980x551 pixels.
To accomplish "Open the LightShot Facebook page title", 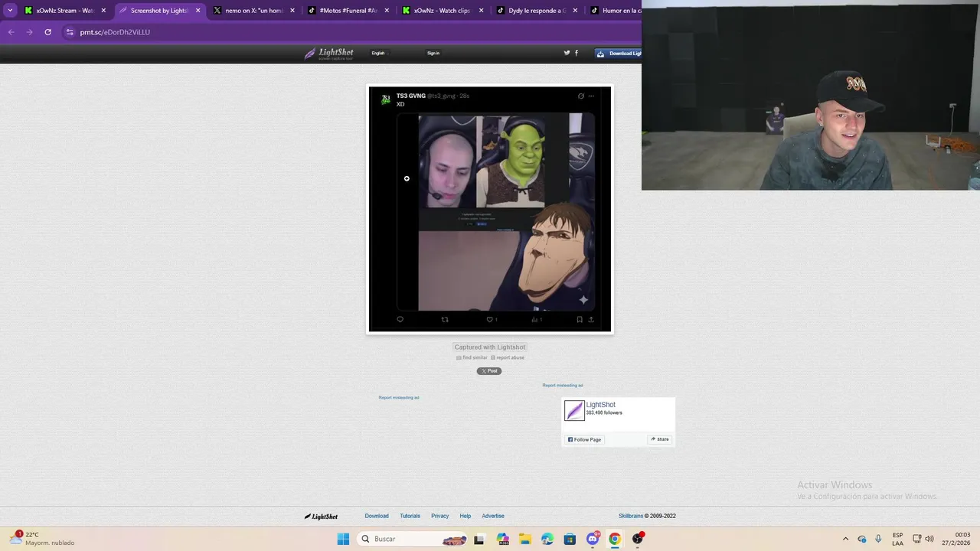I will [601, 405].
